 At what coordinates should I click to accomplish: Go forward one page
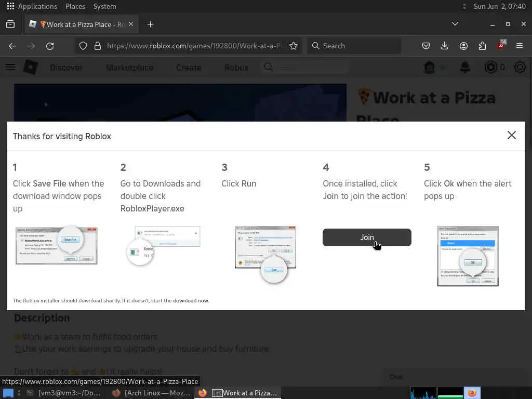(x=31, y=46)
